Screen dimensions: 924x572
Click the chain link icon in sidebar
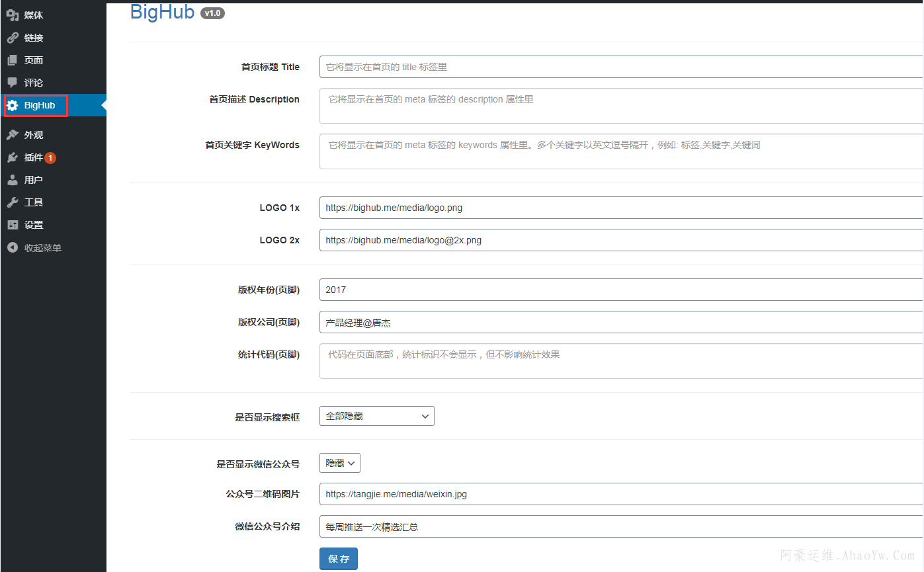(x=12, y=38)
